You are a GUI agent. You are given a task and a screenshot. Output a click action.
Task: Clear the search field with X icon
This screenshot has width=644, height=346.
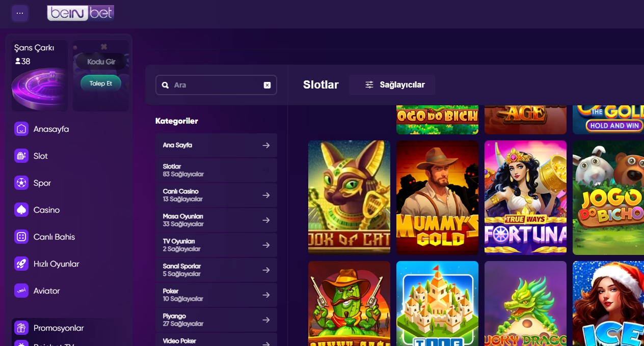267,85
